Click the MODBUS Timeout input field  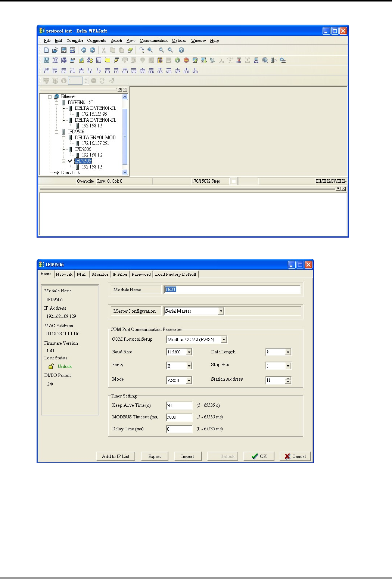pos(179,417)
